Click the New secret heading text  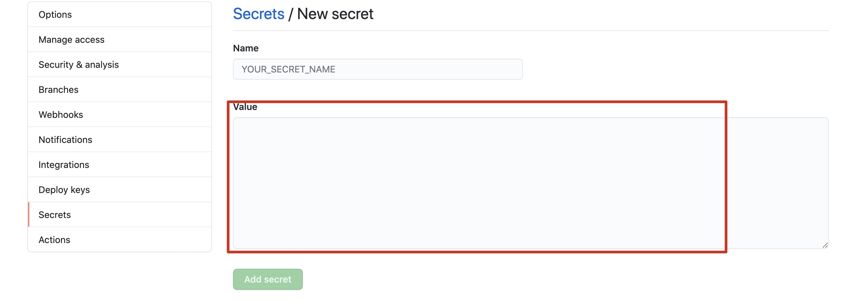pos(335,14)
